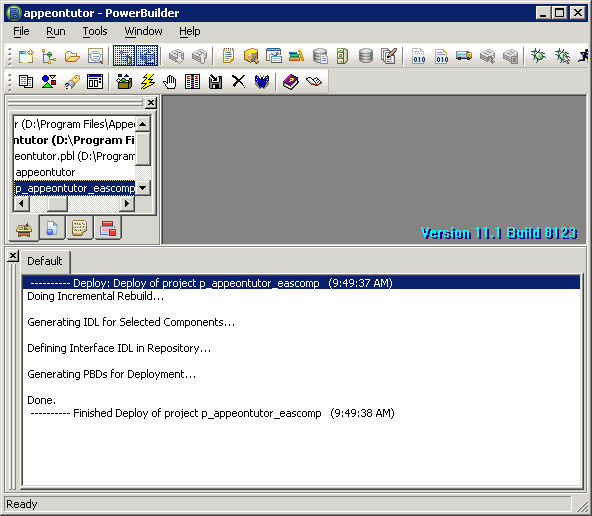The image size is (592, 516).
Task: Open the purple help book icon
Action: 291,81
